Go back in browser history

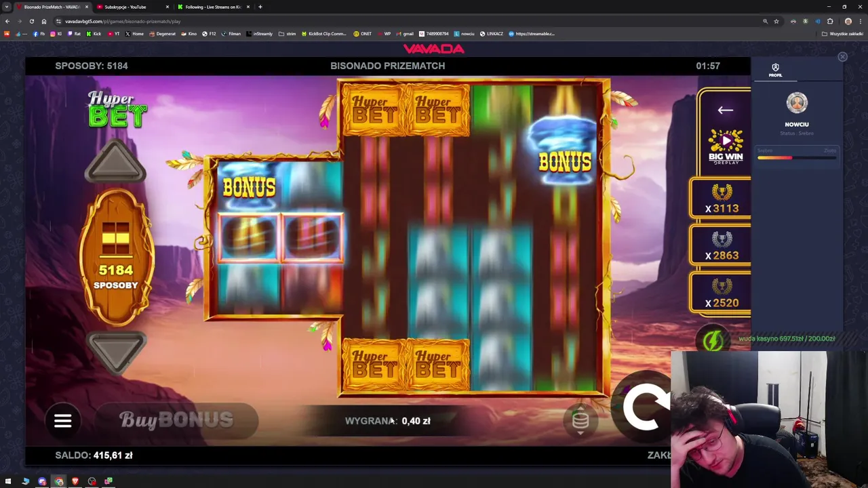coord(7,21)
